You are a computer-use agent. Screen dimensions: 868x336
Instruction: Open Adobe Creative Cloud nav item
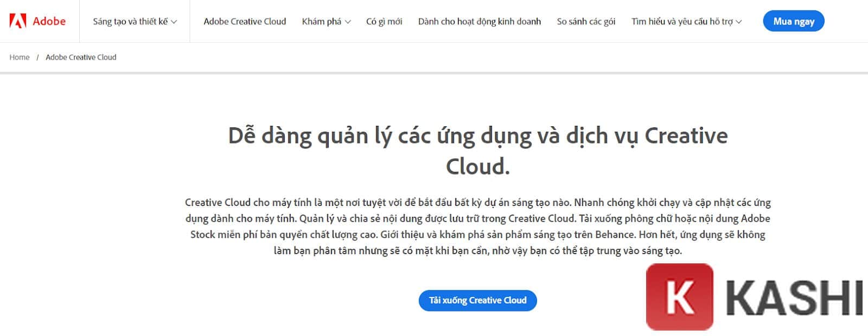point(245,22)
